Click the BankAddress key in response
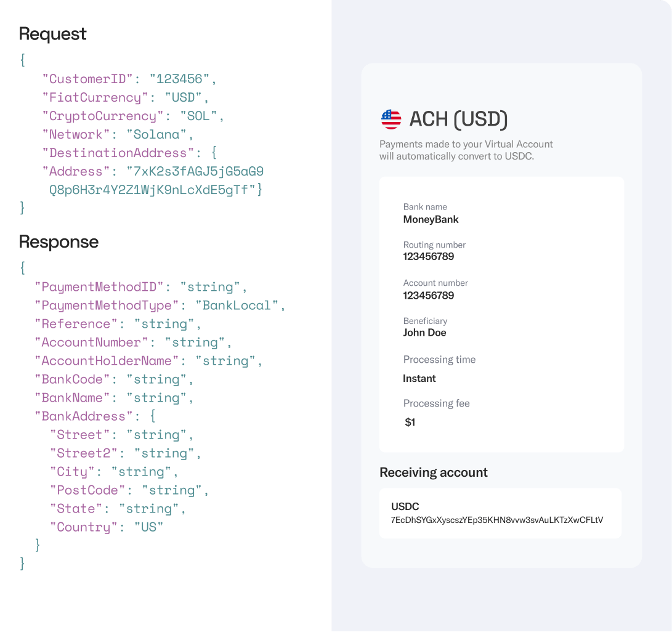Screen dimensions: 672x632 [x=84, y=416]
